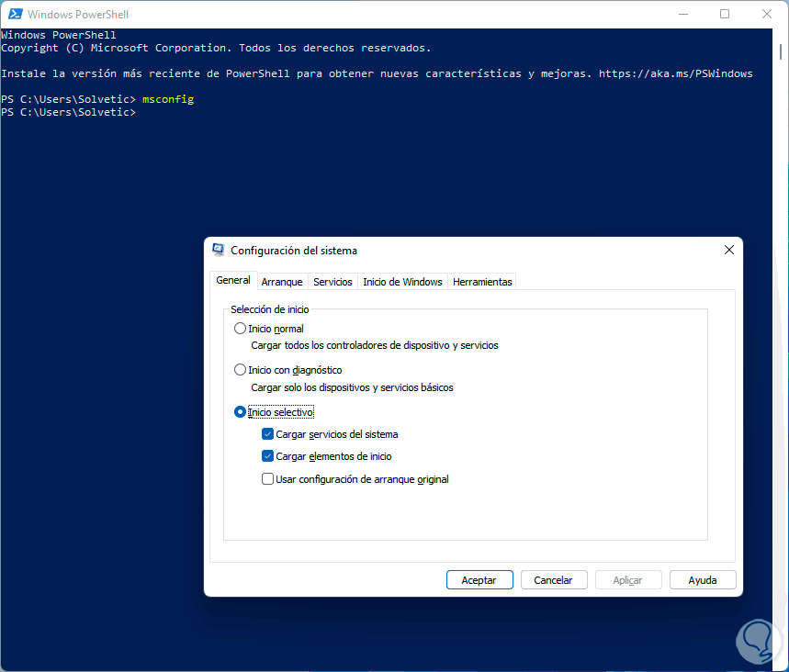Click 'Cargar todos los controladores' description text
The height and width of the screenshot is (672, 789).
(375, 345)
